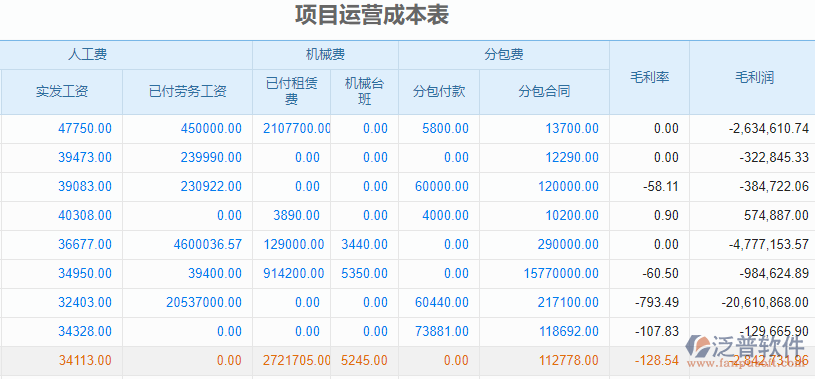Open the 3440.00 machine shift value
Screen dimensions: 815x379
[364, 244]
